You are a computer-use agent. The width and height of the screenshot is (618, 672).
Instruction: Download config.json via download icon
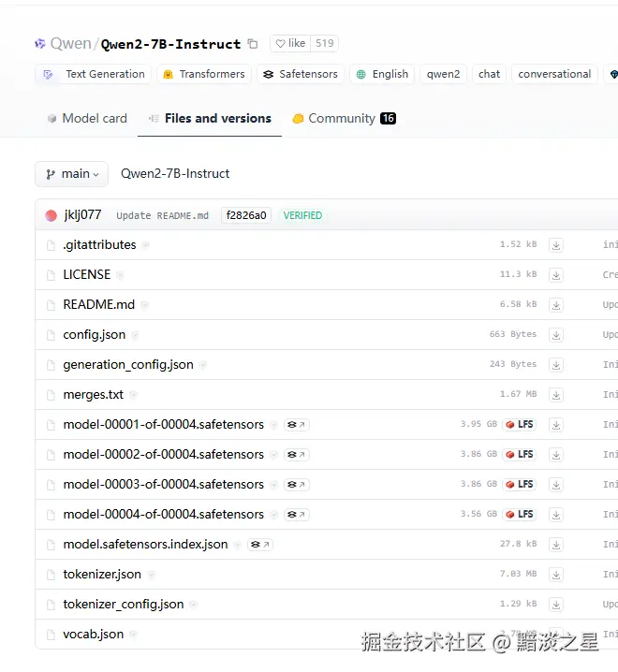pyautogui.click(x=556, y=335)
